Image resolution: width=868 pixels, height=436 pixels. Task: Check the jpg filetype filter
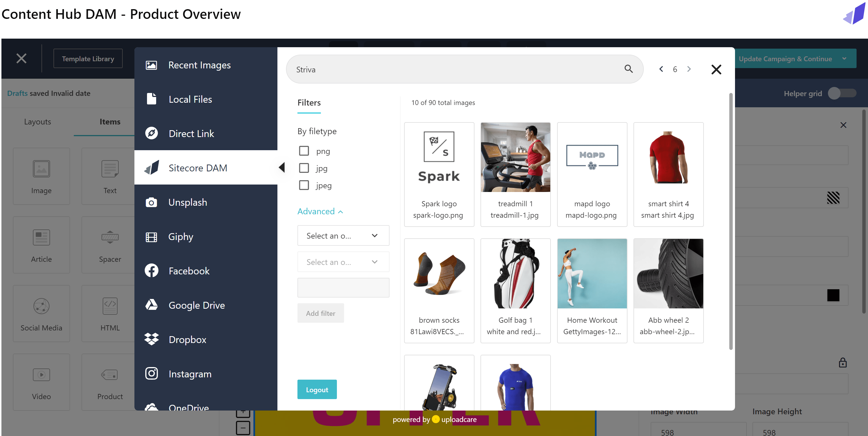pos(304,168)
